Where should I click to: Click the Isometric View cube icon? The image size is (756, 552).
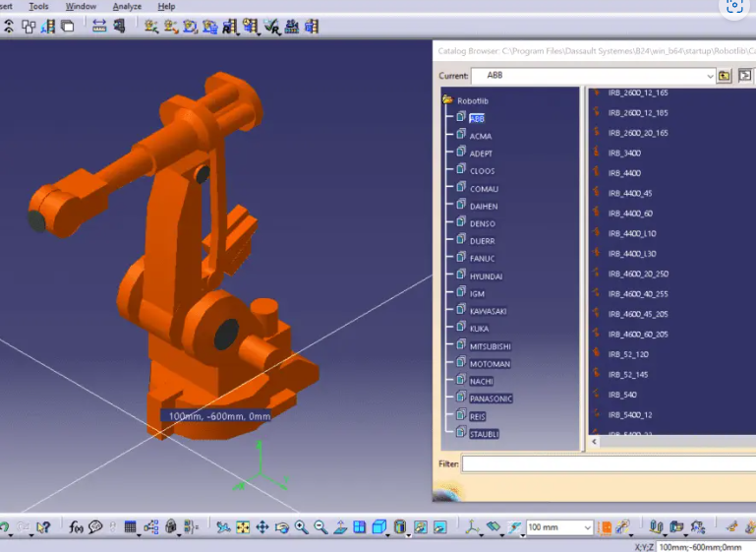[378, 527]
